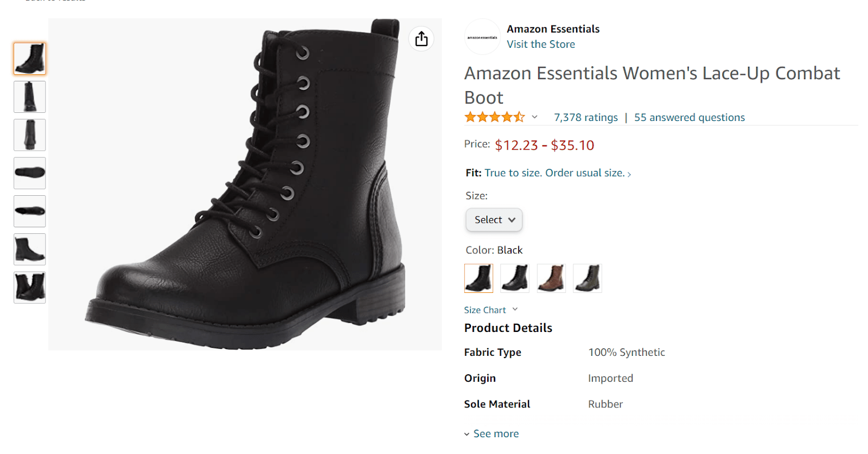This screenshot has width=868, height=454.
Task: View the 55 answered questions link
Action: [690, 117]
